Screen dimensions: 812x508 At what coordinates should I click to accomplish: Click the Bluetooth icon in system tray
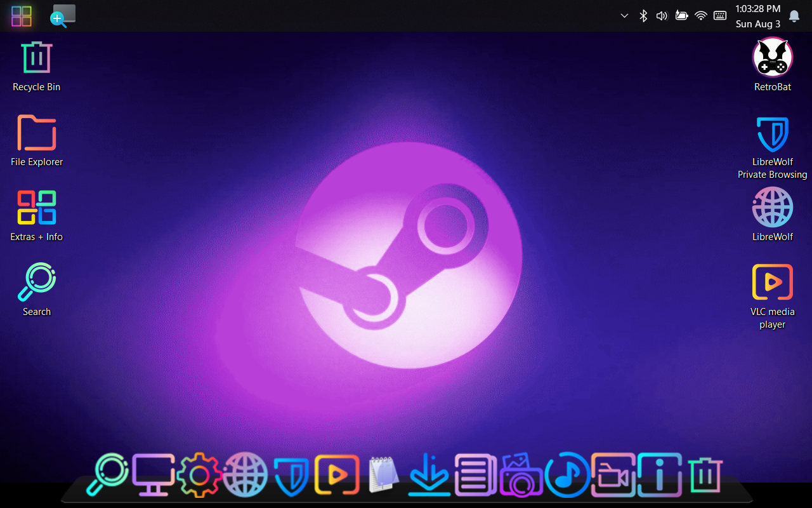click(643, 16)
